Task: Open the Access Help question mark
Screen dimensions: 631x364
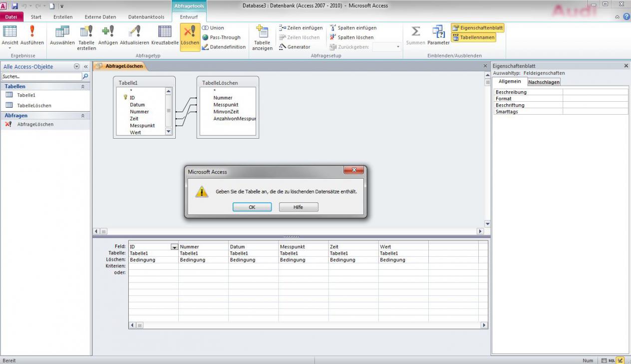Action: tap(626, 17)
